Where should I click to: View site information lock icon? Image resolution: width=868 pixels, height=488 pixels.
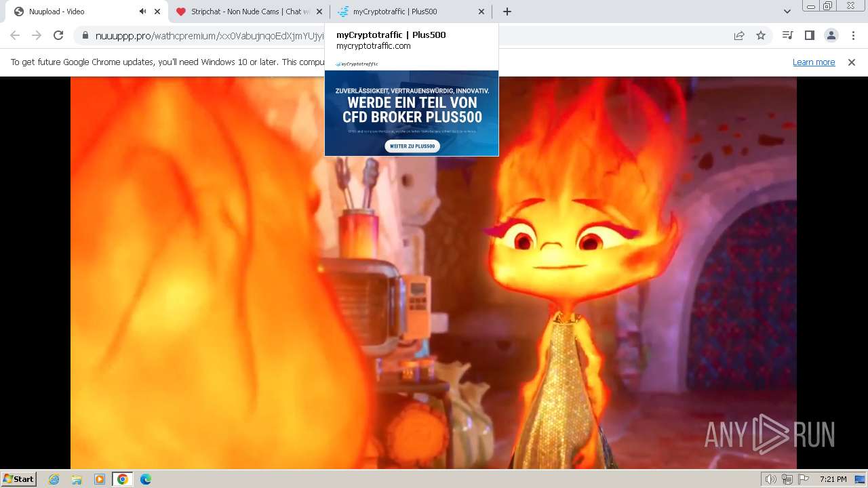pyautogui.click(x=85, y=36)
